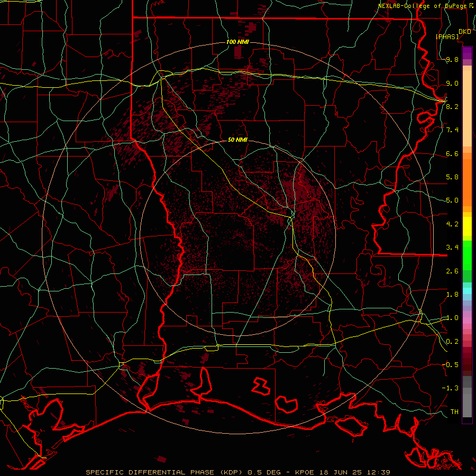Click the Specific Differential Phase (KDP) caption

point(165,472)
